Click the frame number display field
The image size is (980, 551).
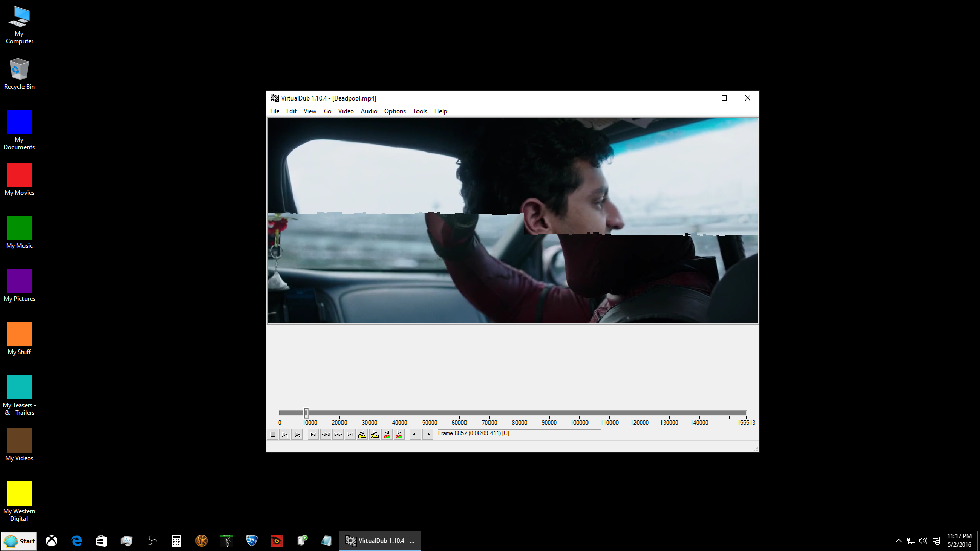point(519,434)
